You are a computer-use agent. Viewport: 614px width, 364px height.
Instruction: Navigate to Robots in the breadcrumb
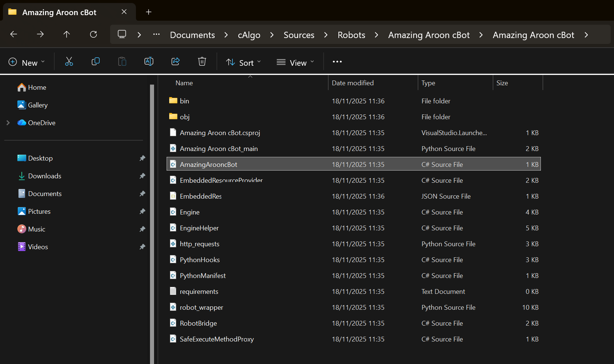pos(351,35)
